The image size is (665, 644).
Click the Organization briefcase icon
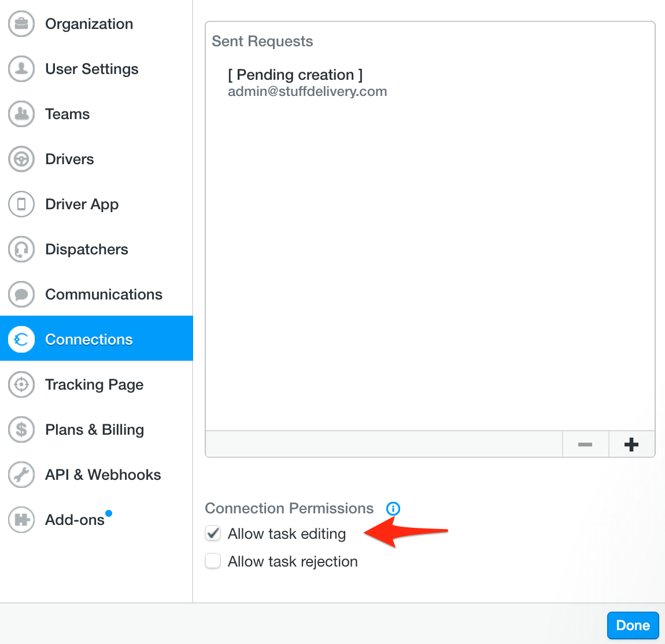click(21, 24)
